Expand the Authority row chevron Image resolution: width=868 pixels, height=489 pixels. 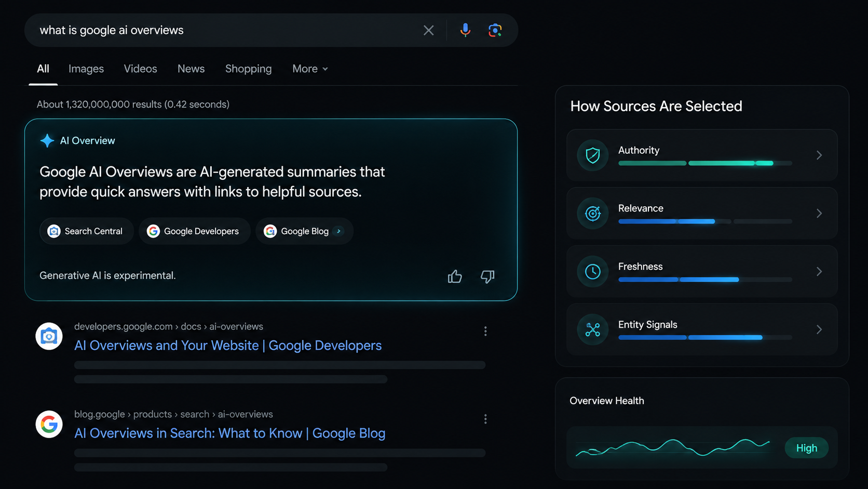[819, 155]
